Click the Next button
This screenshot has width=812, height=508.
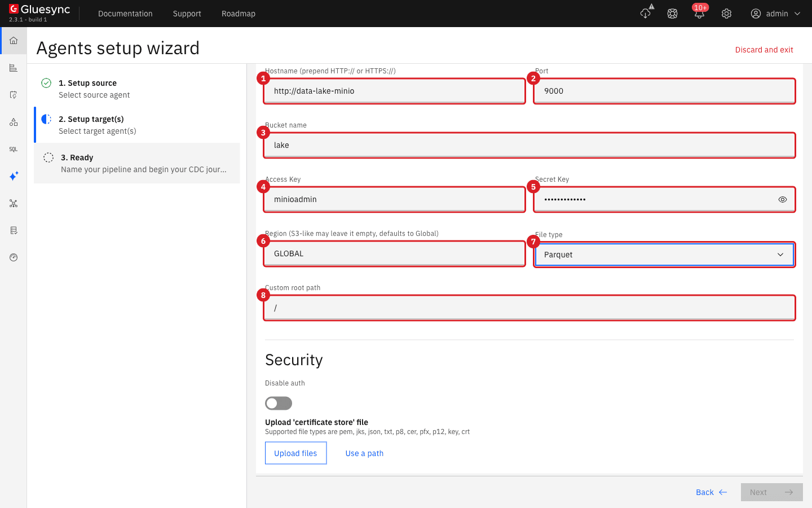(772, 492)
